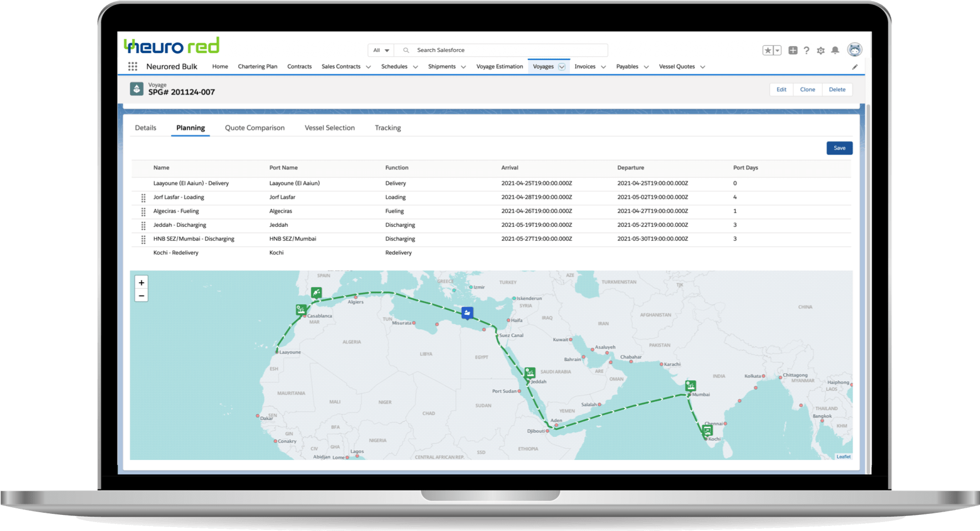This screenshot has height=531, width=980.
Task: Click the Arrival column header
Action: (x=510, y=167)
